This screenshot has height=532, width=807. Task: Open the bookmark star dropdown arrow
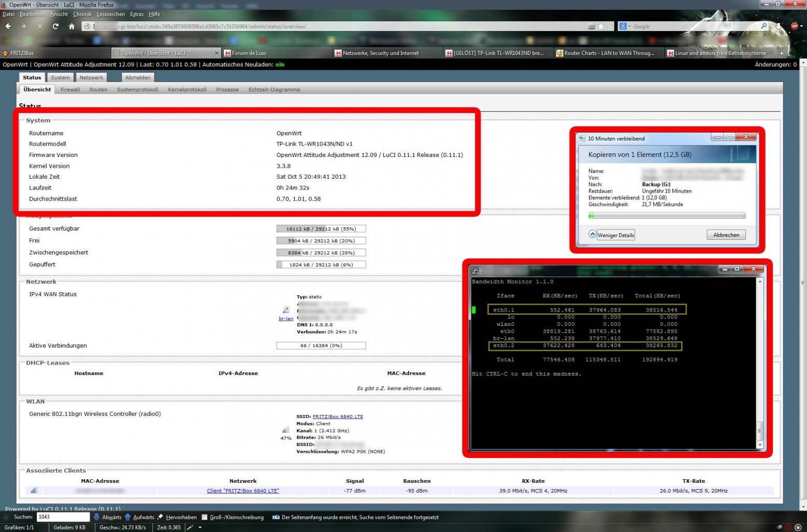(609, 26)
